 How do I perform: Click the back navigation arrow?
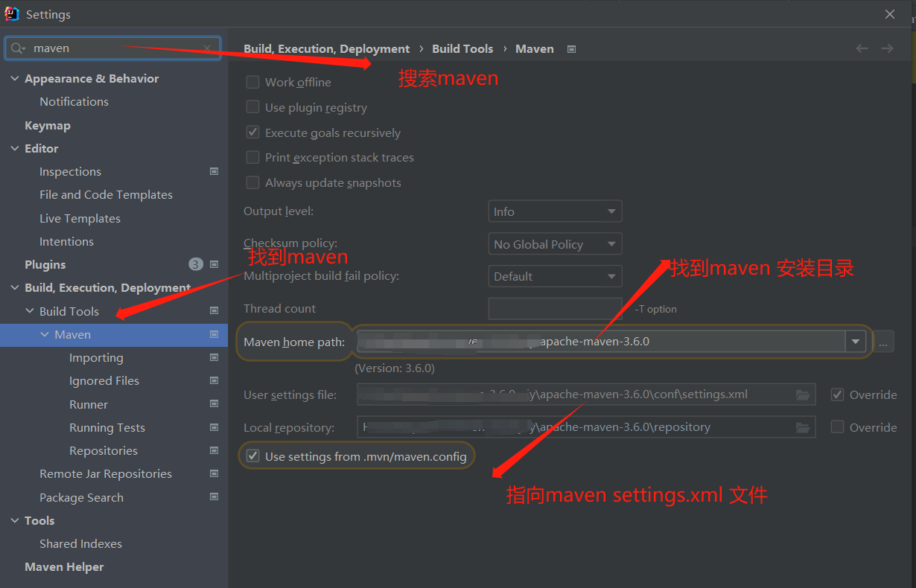(x=862, y=48)
